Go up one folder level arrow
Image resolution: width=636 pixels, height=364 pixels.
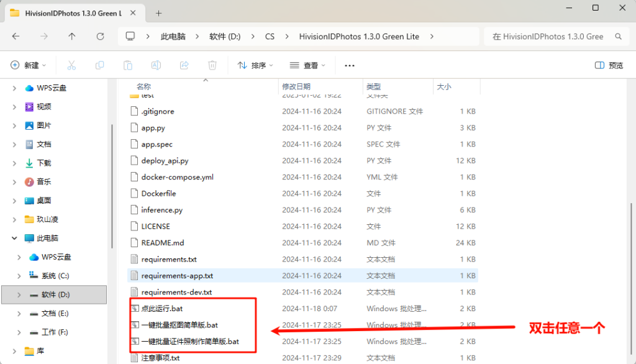pos(72,37)
